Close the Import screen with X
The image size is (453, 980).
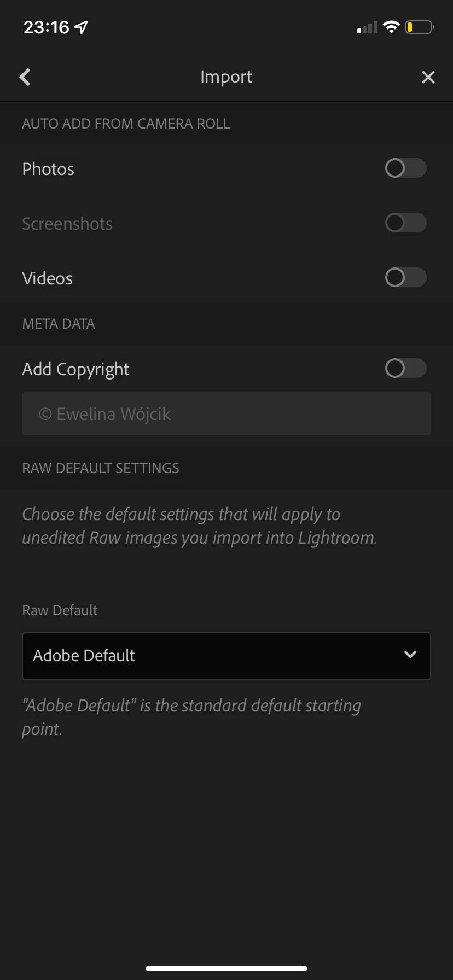coord(428,77)
